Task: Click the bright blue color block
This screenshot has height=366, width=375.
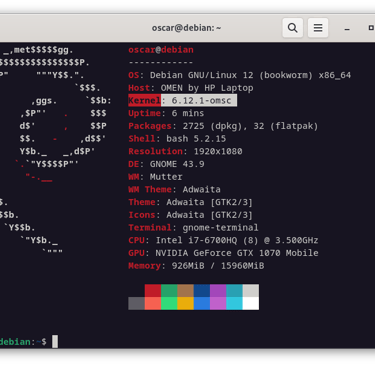Action: 202,303
